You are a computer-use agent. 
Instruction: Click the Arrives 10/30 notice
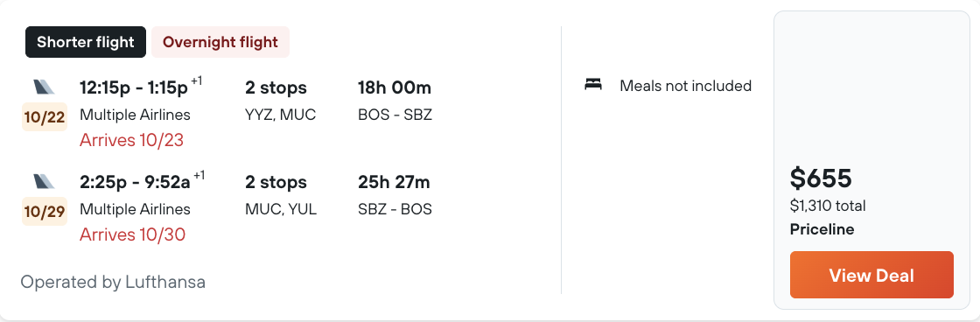coord(132,234)
